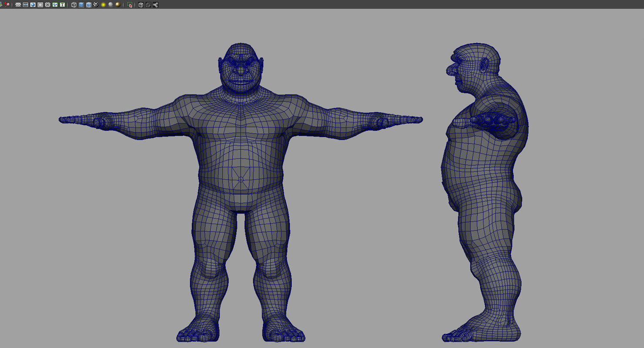Toggle the field chart icon
Viewport: 644px width, 348px height.
tap(47, 5)
